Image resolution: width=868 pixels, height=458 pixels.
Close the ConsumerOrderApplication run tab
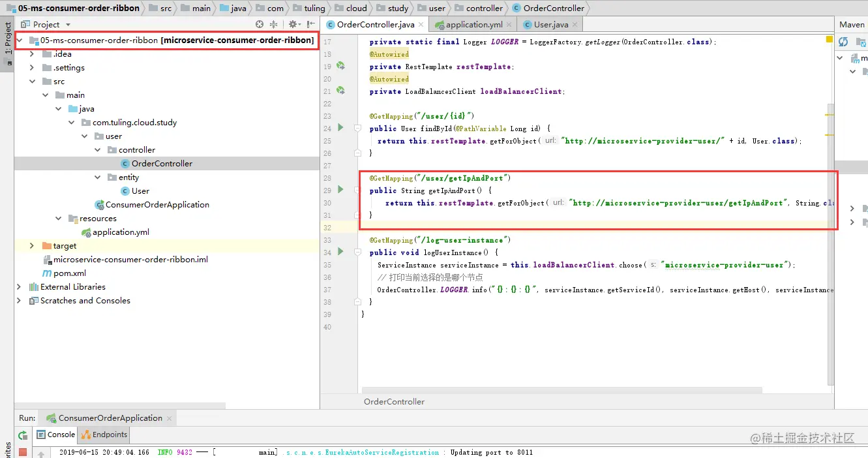169,418
